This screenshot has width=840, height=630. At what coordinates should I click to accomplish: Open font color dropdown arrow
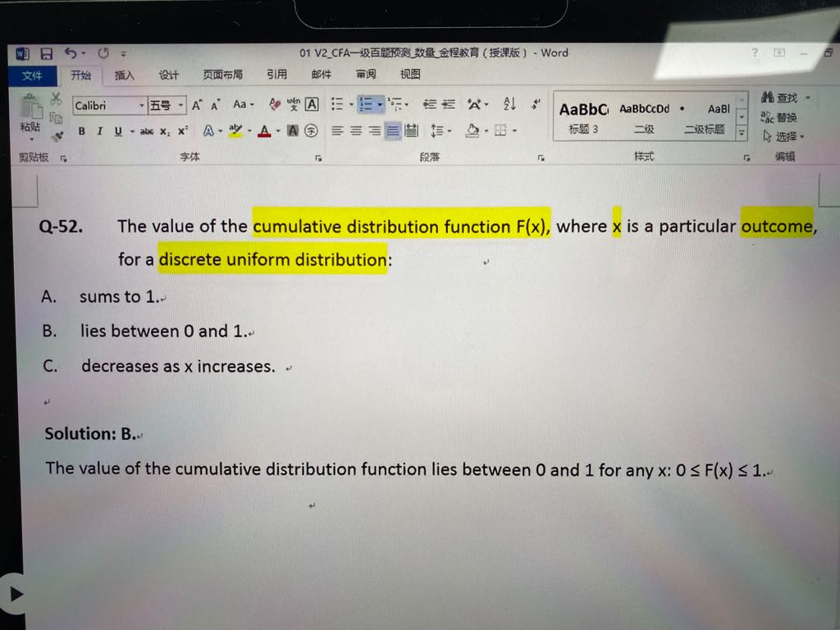(278, 130)
